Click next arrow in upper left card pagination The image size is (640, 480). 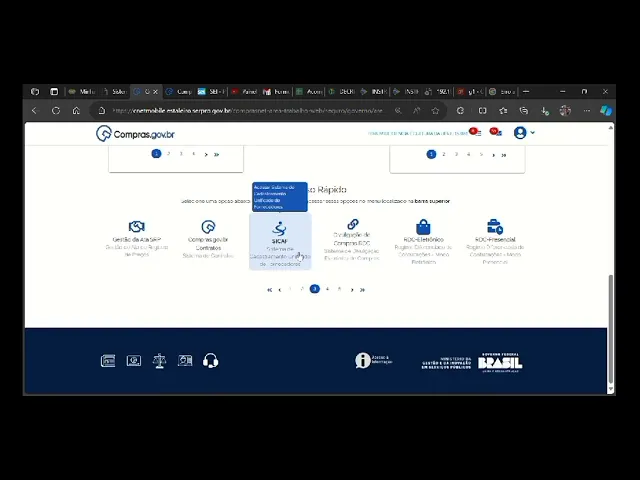pos(206,154)
